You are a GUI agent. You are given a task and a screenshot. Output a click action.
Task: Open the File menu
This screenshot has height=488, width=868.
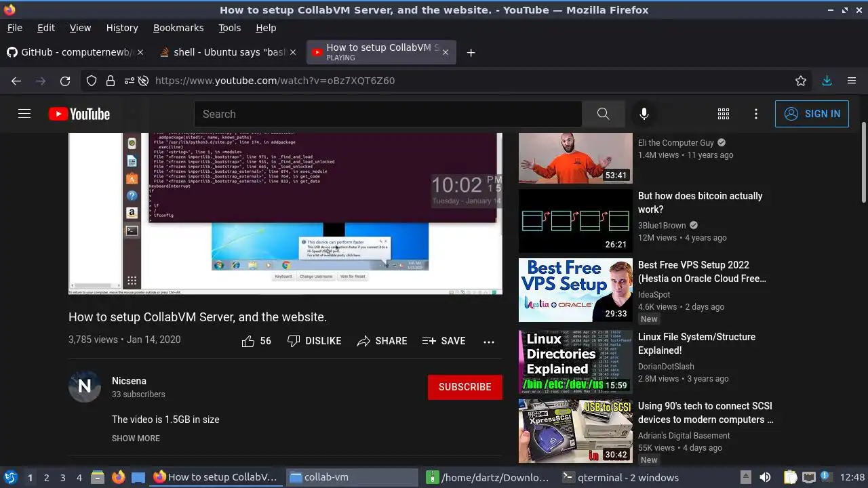(x=14, y=28)
